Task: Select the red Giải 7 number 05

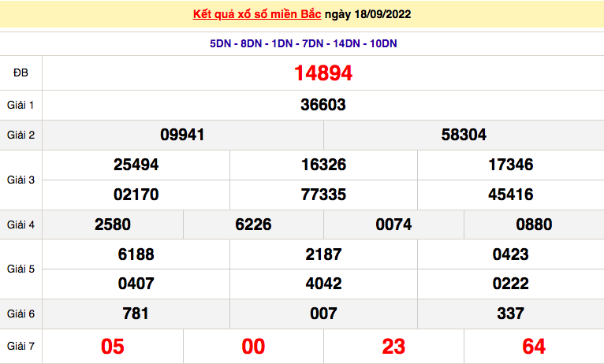Action: (113, 347)
